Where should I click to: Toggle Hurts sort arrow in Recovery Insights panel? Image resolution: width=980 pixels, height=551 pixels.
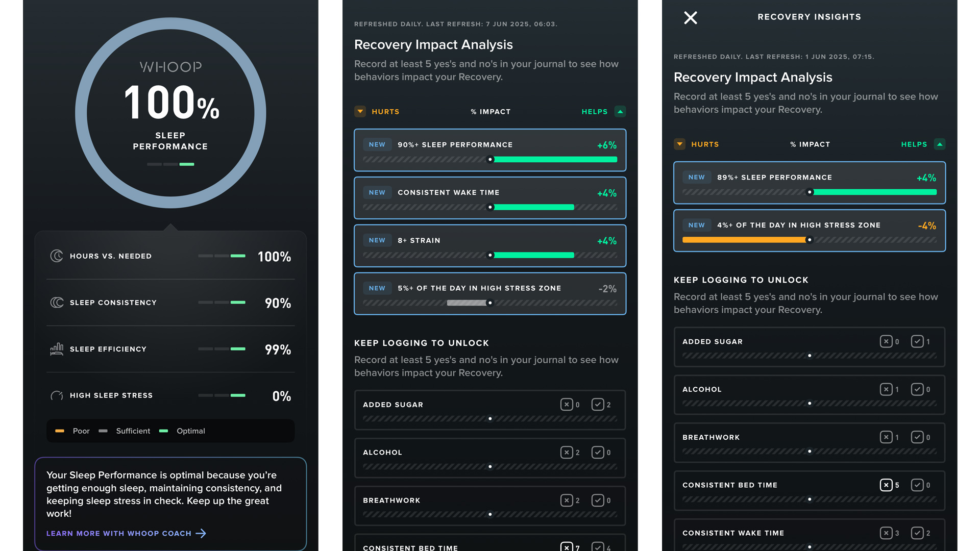point(680,144)
